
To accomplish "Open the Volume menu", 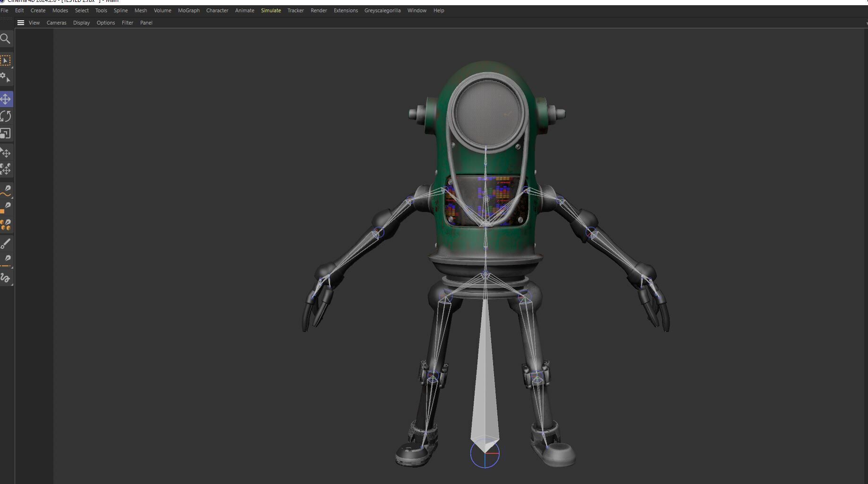I will (162, 10).
